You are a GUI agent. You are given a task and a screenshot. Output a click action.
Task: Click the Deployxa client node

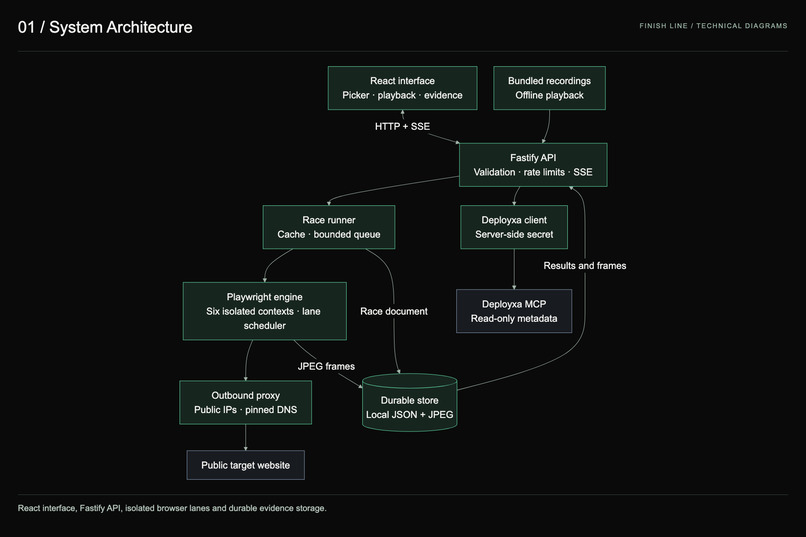coord(514,227)
